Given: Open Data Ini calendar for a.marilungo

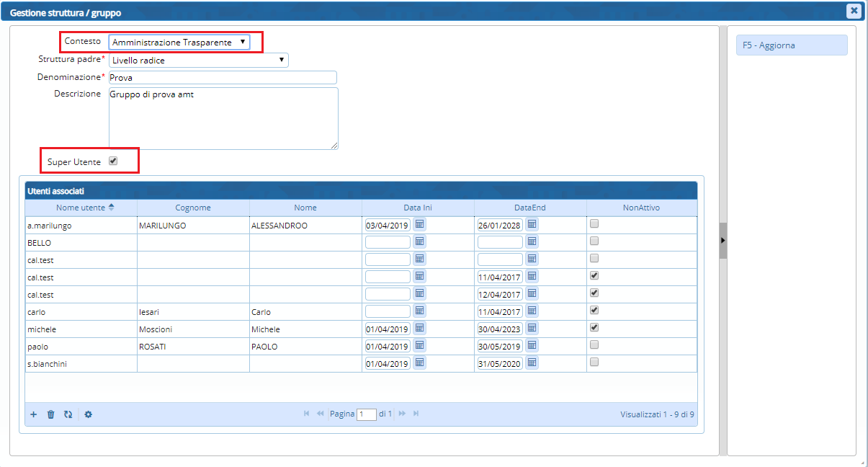Looking at the screenshot, I should point(420,225).
